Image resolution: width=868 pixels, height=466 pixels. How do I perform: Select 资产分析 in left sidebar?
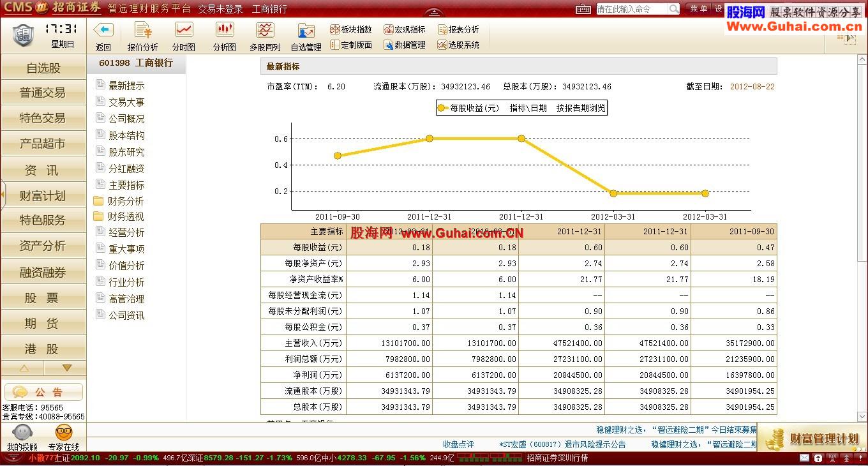click(43, 246)
